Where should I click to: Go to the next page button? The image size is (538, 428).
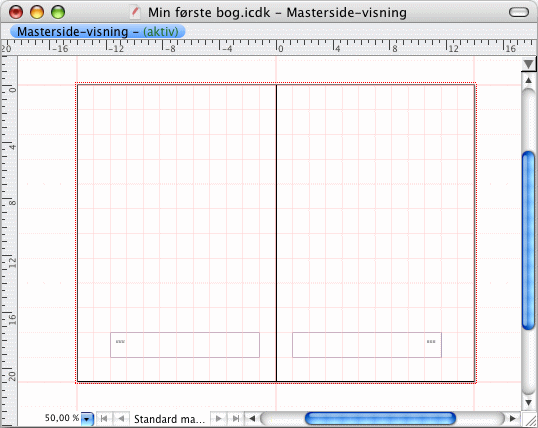pyautogui.click(x=218, y=419)
